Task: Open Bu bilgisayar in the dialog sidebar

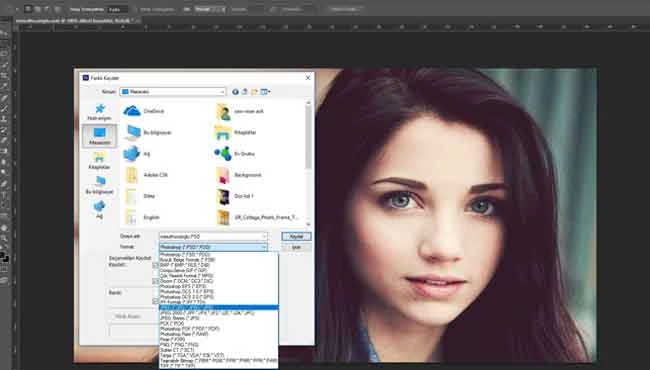Action: point(99,185)
